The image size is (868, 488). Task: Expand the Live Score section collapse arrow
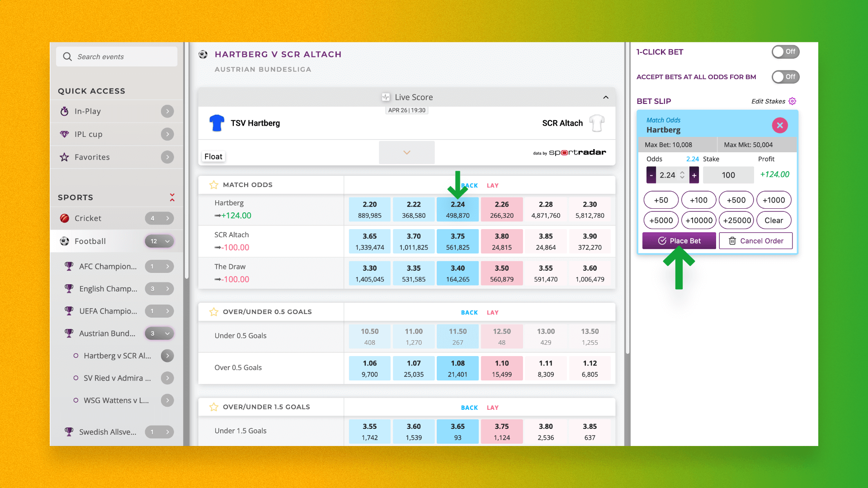click(x=605, y=97)
